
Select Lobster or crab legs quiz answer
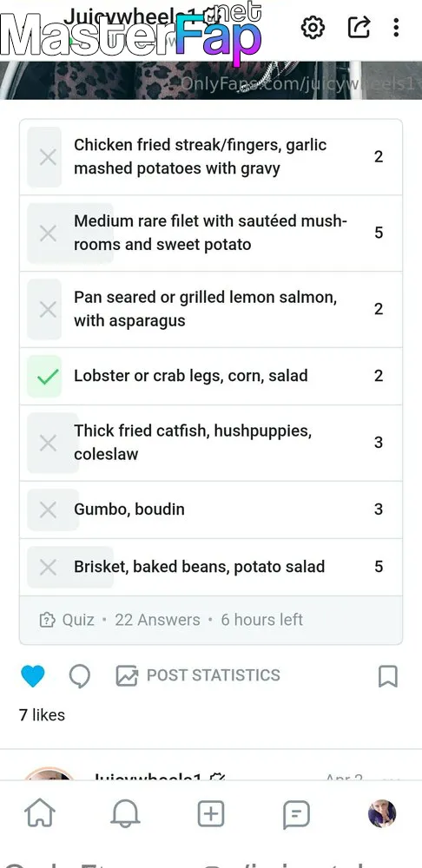coord(211,377)
